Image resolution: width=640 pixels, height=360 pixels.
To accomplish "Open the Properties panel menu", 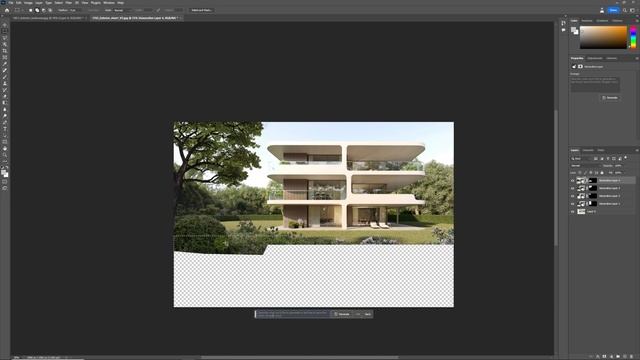I will pyautogui.click(x=636, y=58).
